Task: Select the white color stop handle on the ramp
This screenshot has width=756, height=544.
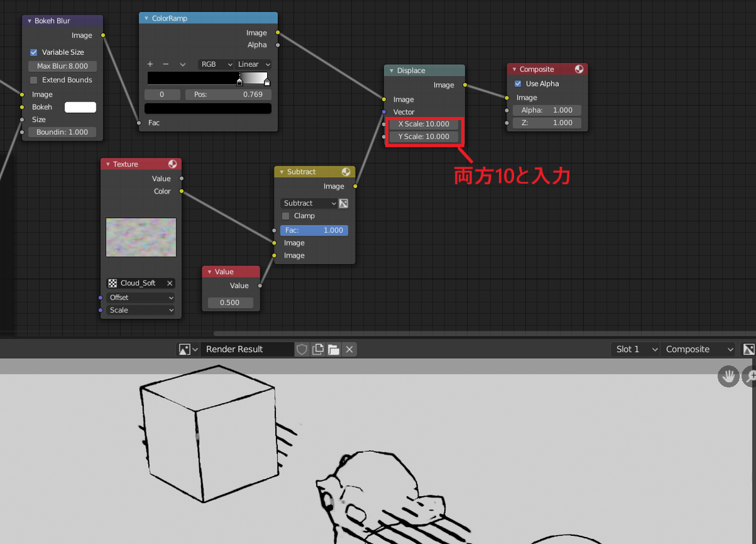Action: [267, 82]
